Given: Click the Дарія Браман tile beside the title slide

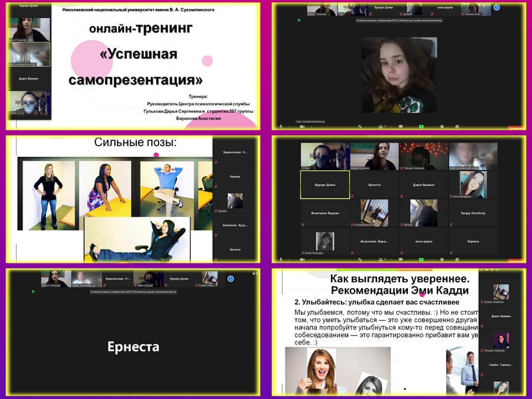Looking at the screenshot, I should coord(29,79).
